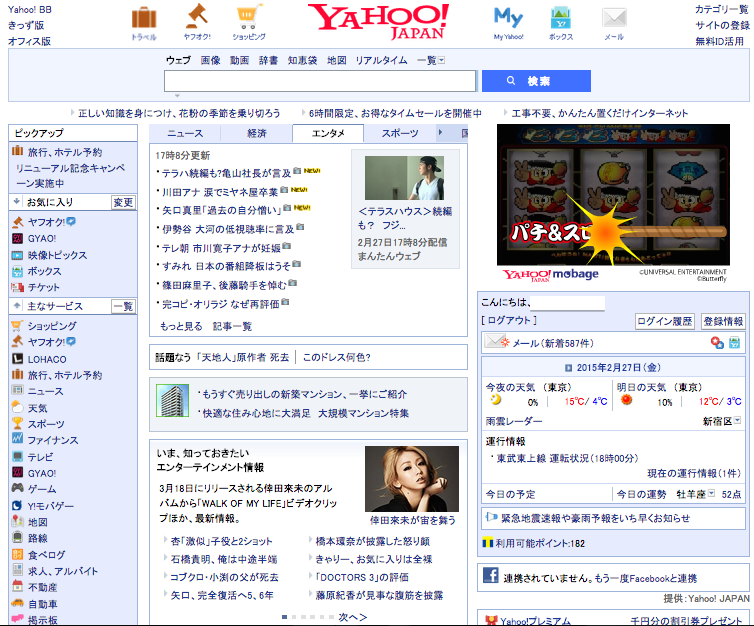Image resolution: width=754 pixels, height=626 pixels.
Task: Open the メール envelope icon in header
Action: 614,18
